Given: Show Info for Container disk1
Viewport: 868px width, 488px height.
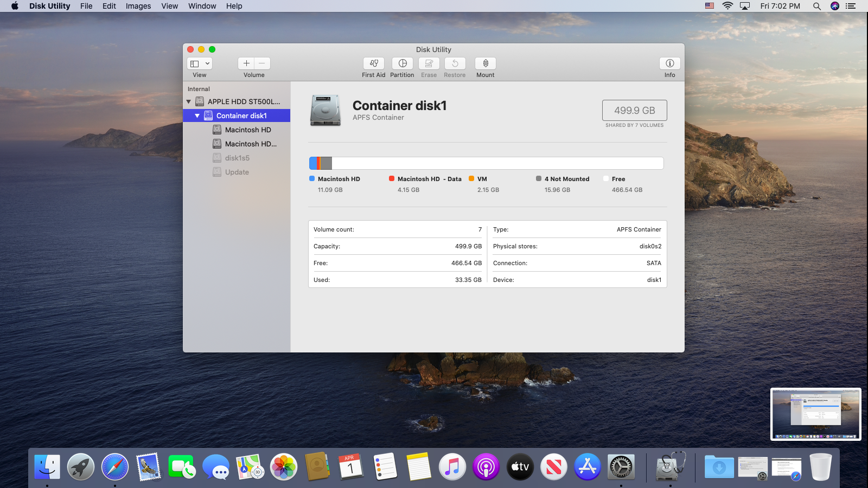Looking at the screenshot, I should [670, 63].
